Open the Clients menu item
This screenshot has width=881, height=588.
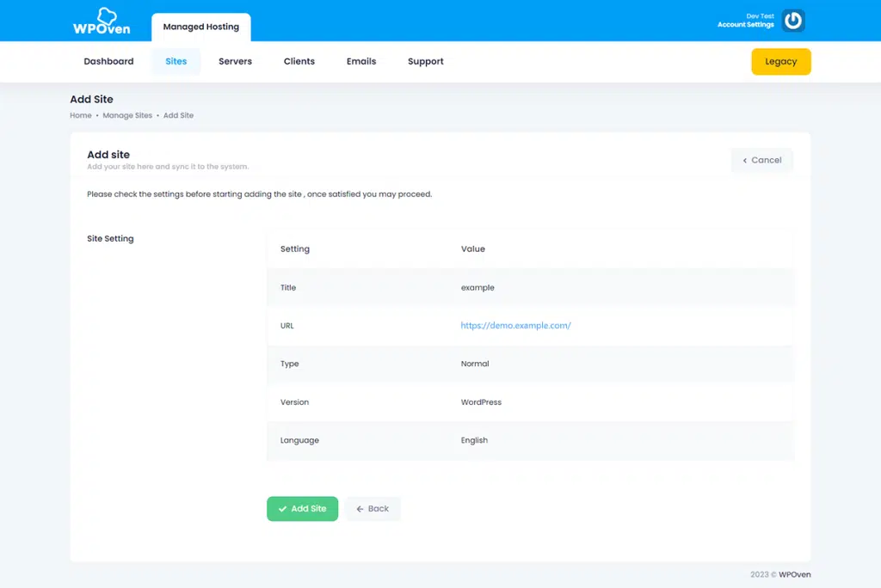pyautogui.click(x=299, y=61)
